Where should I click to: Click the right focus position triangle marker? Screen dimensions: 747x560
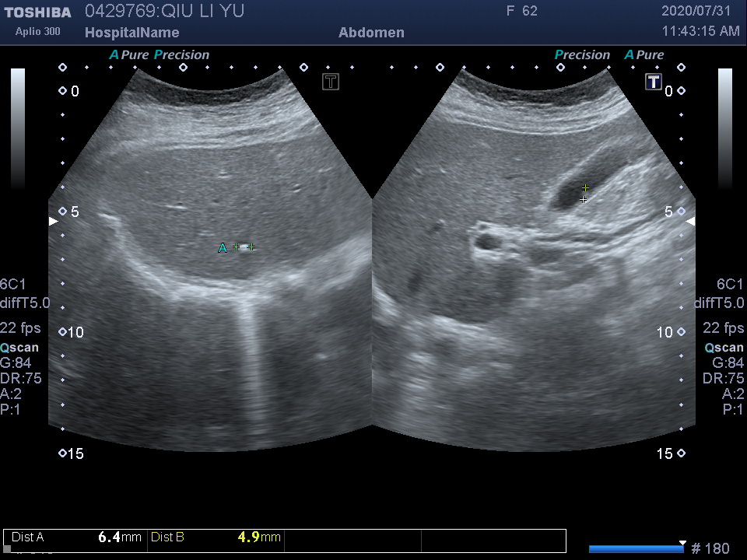click(x=690, y=222)
